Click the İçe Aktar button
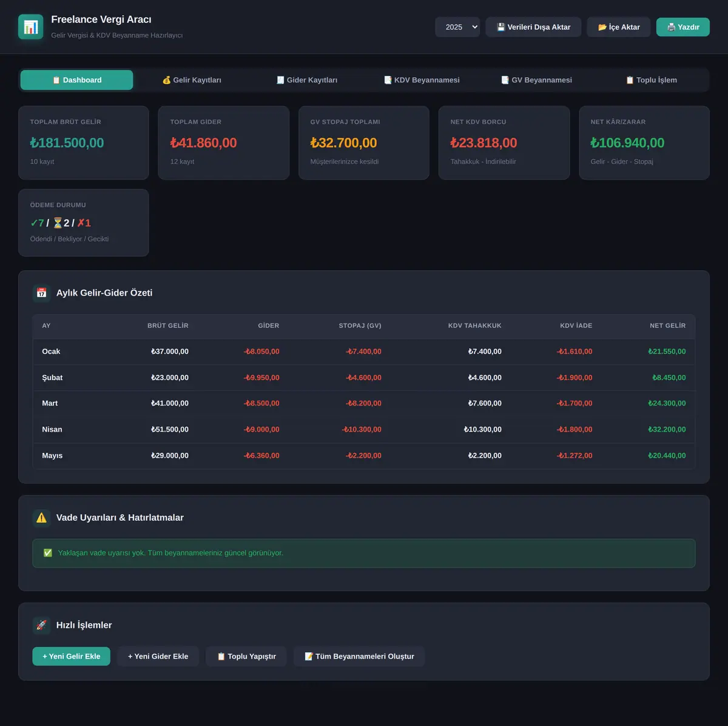 tap(619, 27)
